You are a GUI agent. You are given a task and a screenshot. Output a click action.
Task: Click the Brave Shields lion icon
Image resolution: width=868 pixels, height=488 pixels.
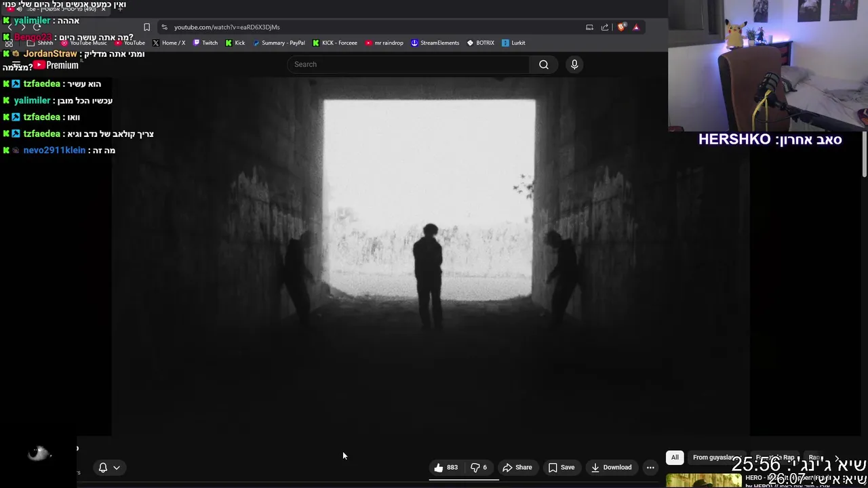click(620, 27)
